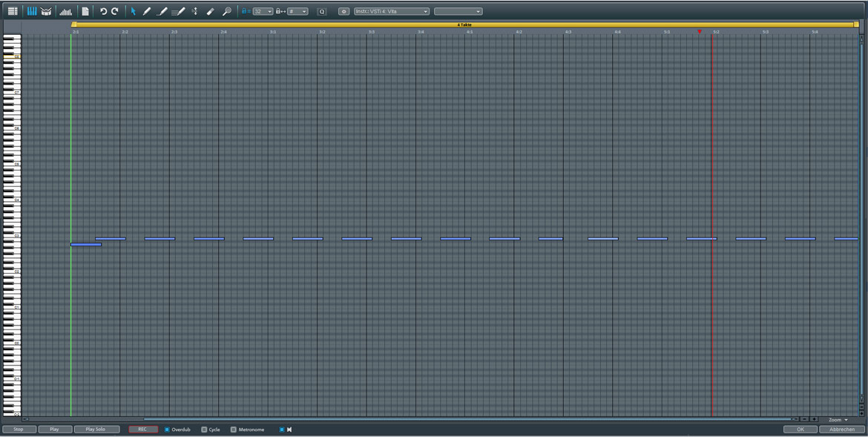Toggle the note length lock icon
Viewport: 868px width, 437px height.
[x=280, y=11]
